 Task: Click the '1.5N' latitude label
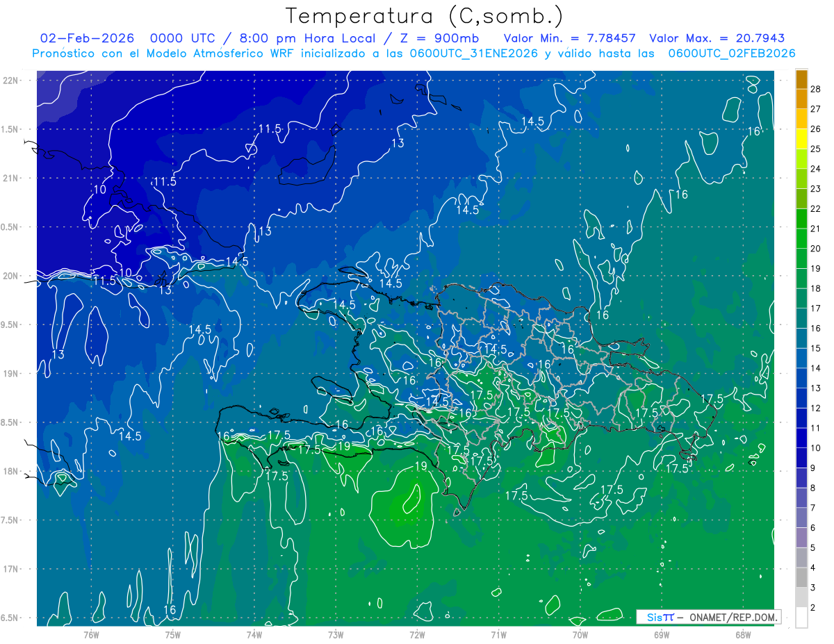[10, 129]
